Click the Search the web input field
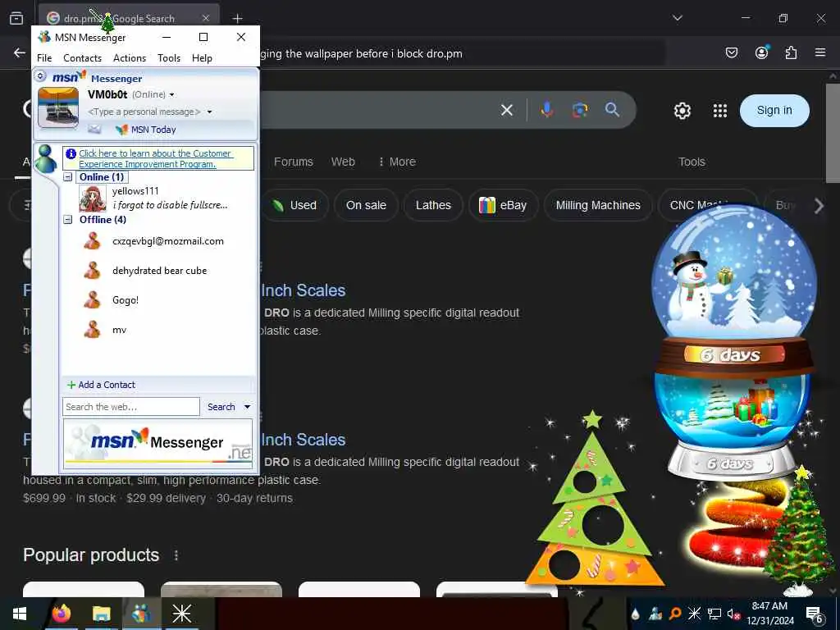840x630 pixels. coord(131,407)
